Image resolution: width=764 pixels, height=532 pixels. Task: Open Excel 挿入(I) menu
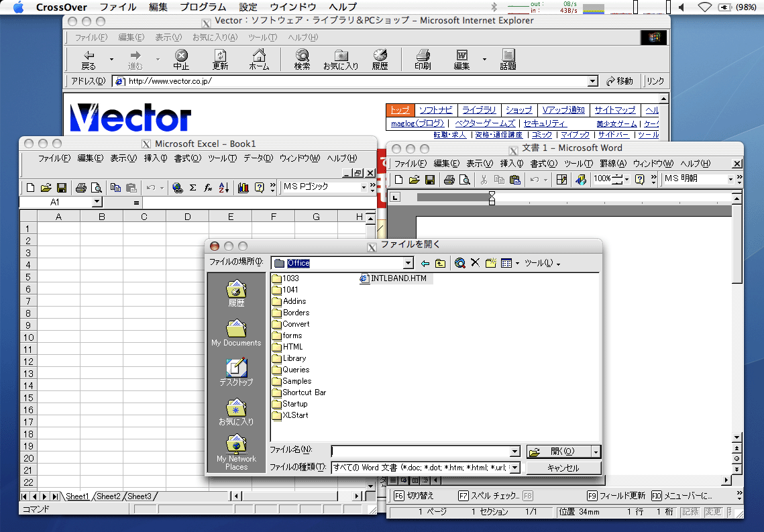pyautogui.click(x=156, y=158)
